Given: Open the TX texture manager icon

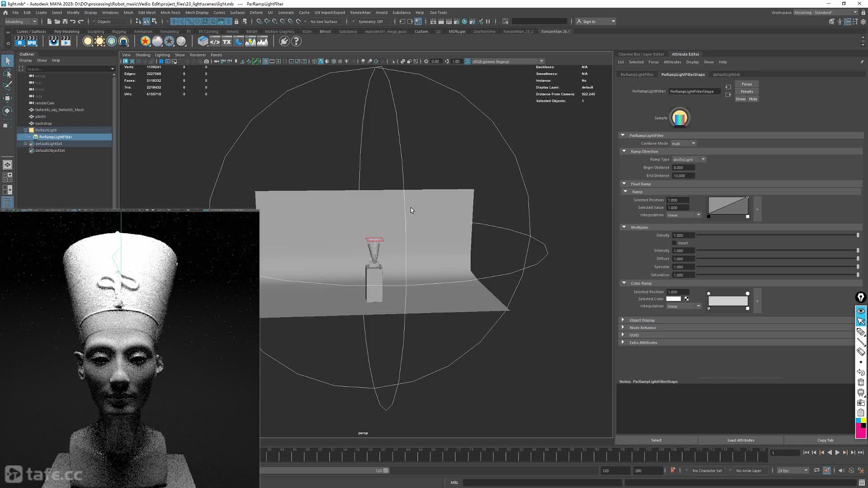Looking at the screenshot, I should click(227, 42).
